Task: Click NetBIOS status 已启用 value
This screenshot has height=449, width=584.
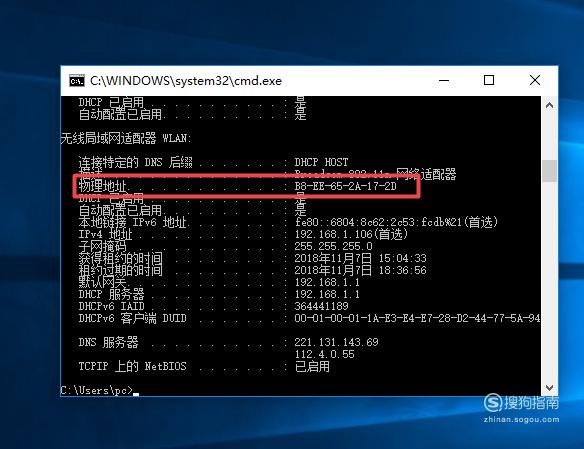Action: 312,366
